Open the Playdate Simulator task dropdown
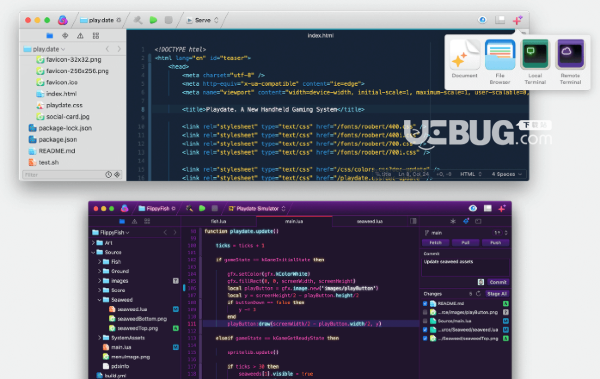 coord(257,208)
